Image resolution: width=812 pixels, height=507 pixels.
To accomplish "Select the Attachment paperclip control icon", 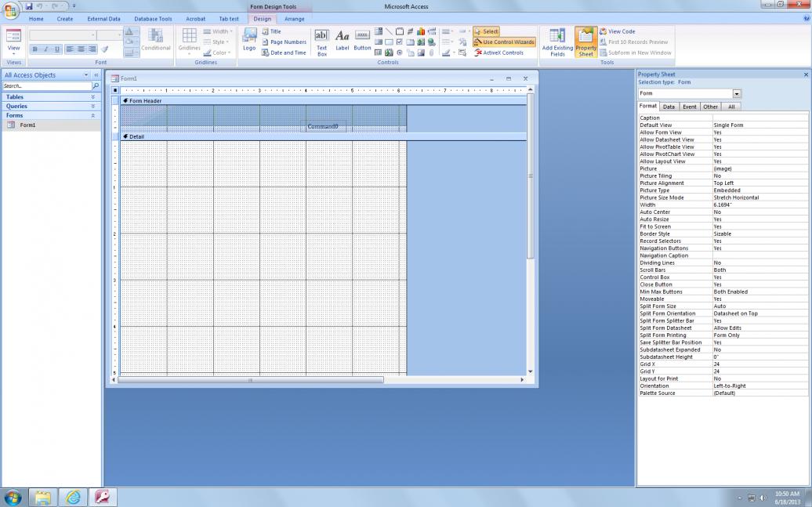I will tap(431, 53).
